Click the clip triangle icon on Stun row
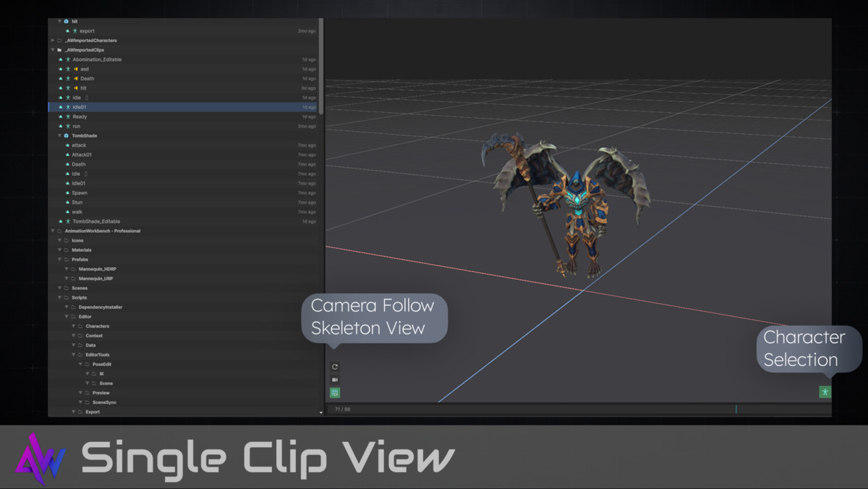Screen dimensions: 868x489 pos(67,203)
